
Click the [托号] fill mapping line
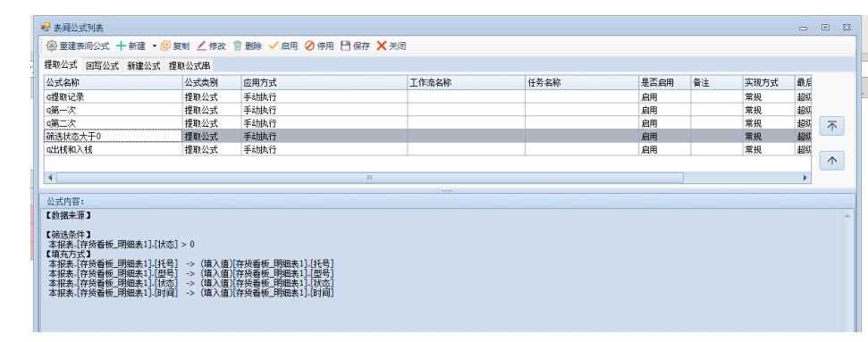tap(191, 263)
